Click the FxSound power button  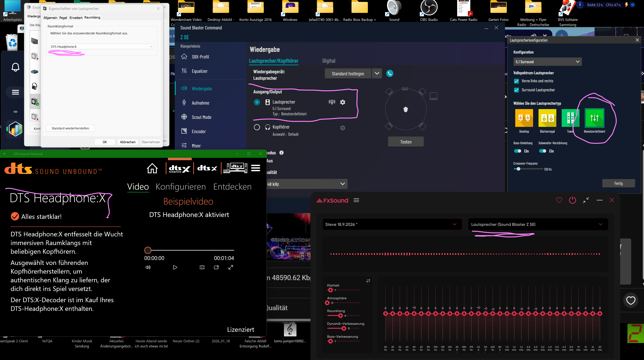(572, 200)
